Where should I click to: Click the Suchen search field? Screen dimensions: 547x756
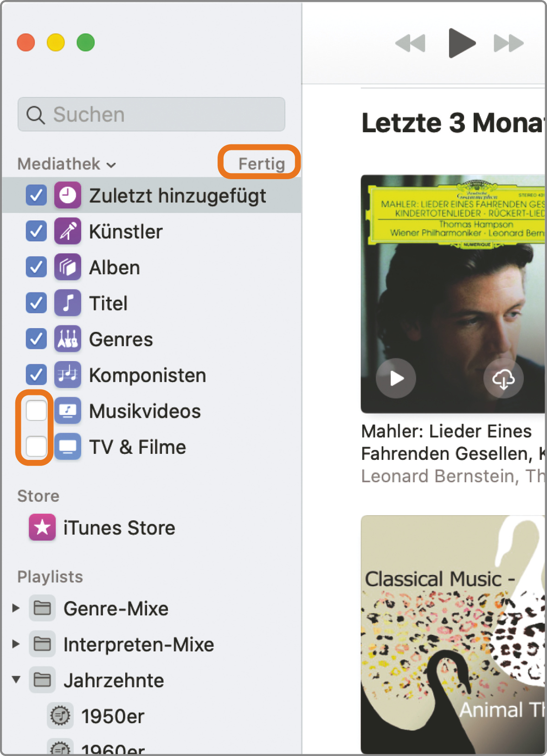pos(151,114)
